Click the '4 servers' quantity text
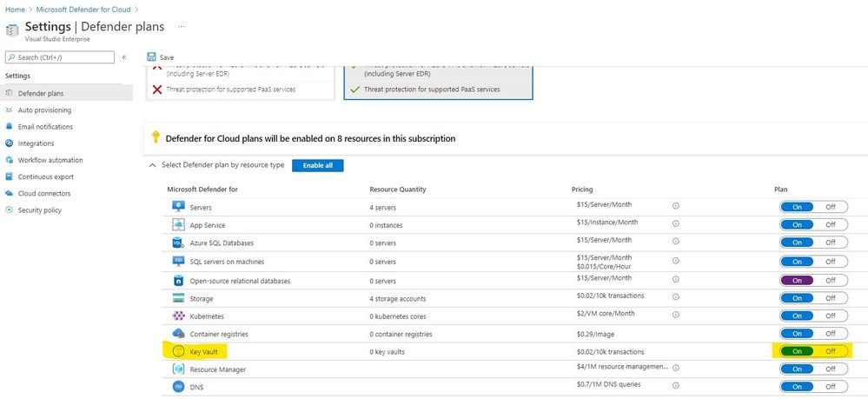Screen dimensions: 868x399 pyautogui.click(x=382, y=208)
